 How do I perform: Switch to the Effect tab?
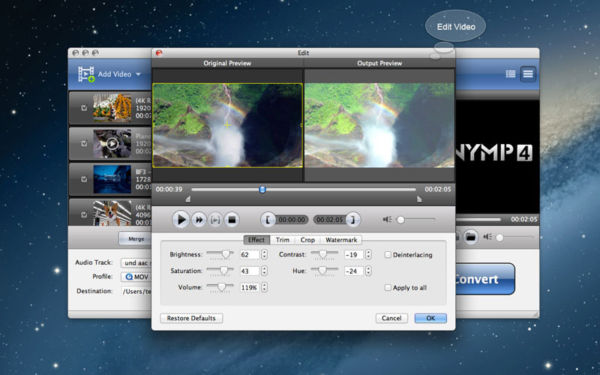256,240
